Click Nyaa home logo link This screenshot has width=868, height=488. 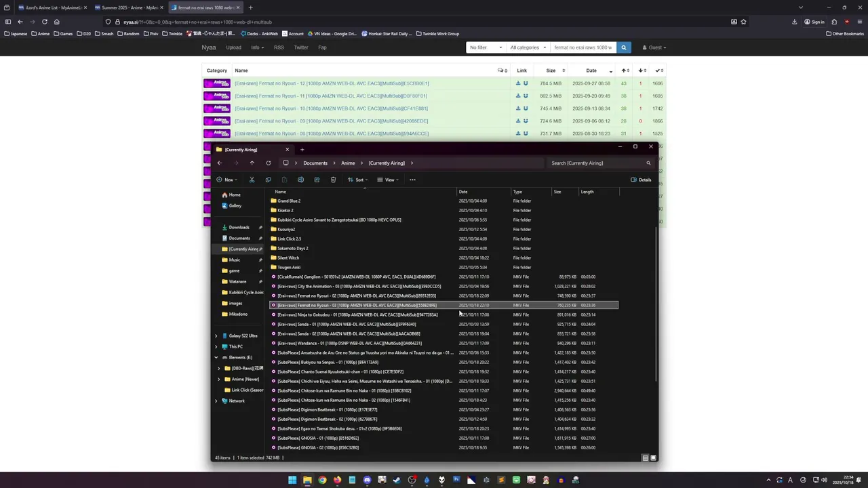209,47
